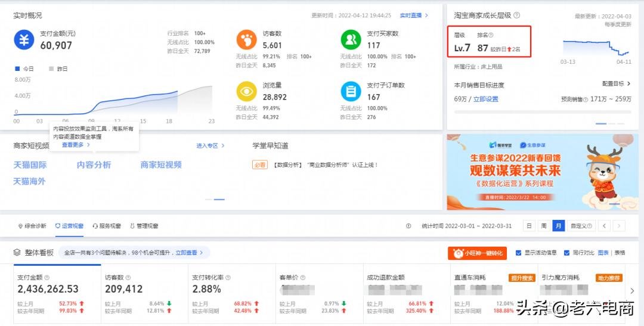Click the green paying buyers icon

point(351,40)
